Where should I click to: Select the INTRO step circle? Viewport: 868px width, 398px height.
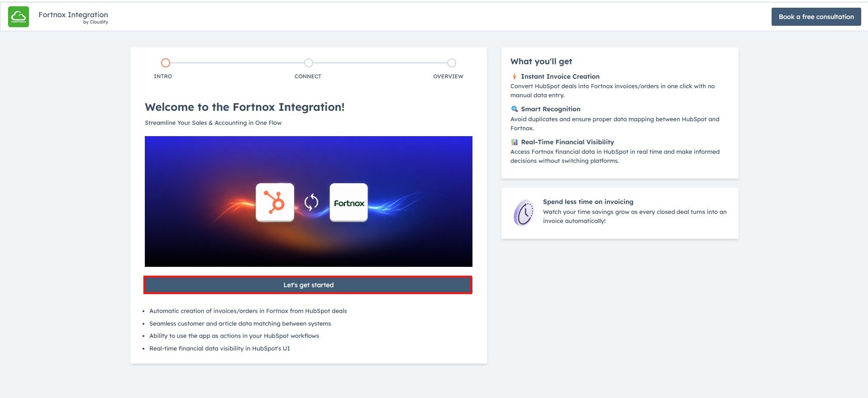click(166, 63)
